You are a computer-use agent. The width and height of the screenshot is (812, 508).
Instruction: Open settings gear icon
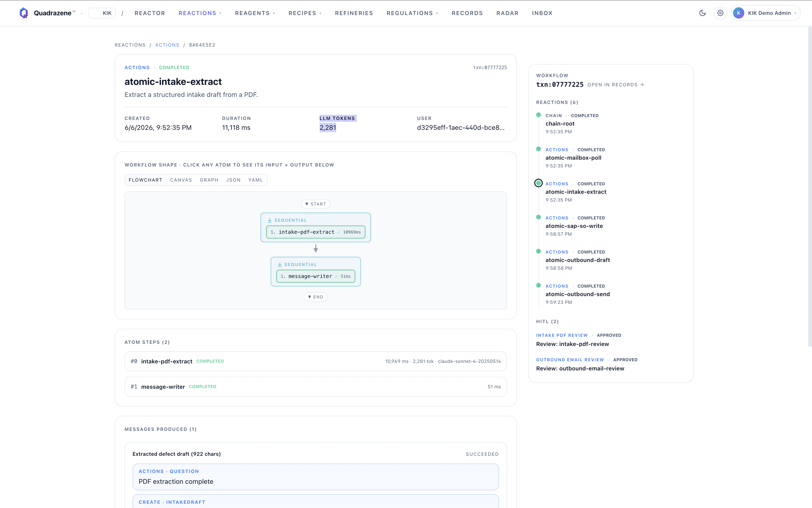[x=720, y=13]
